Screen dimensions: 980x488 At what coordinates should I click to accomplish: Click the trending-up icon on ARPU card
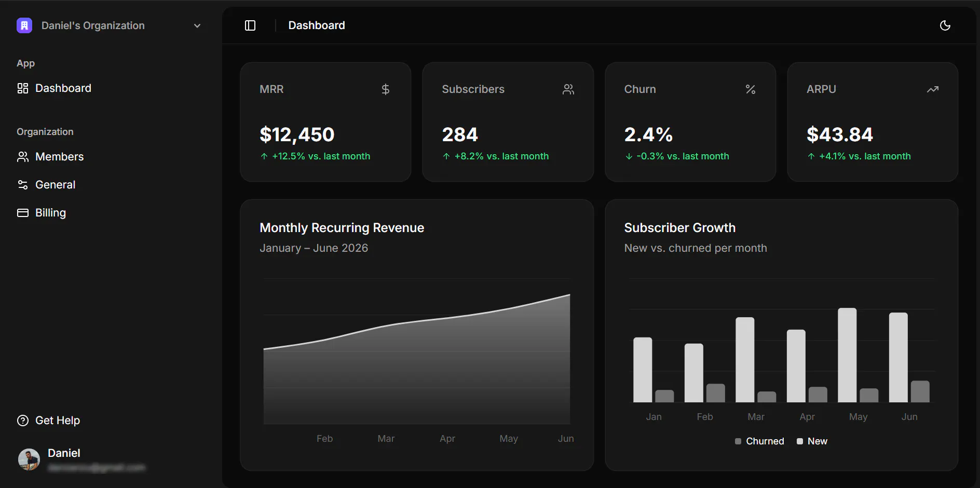[933, 89]
